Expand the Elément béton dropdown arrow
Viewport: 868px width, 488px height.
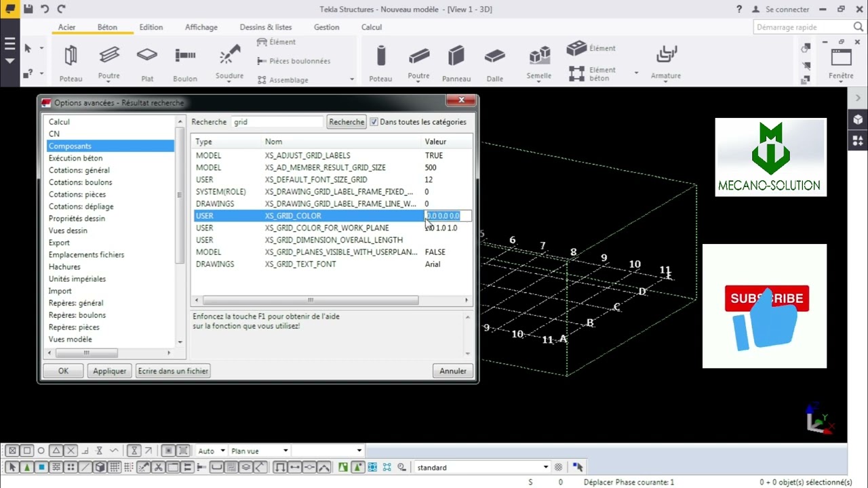[636, 73]
